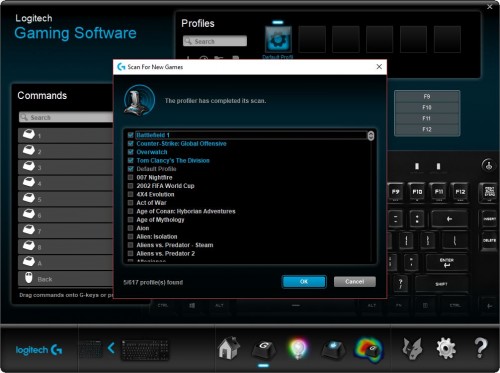Image resolution: width=500 pixels, height=373 pixels.
Task: Select the Aion game entry
Action: point(143,228)
